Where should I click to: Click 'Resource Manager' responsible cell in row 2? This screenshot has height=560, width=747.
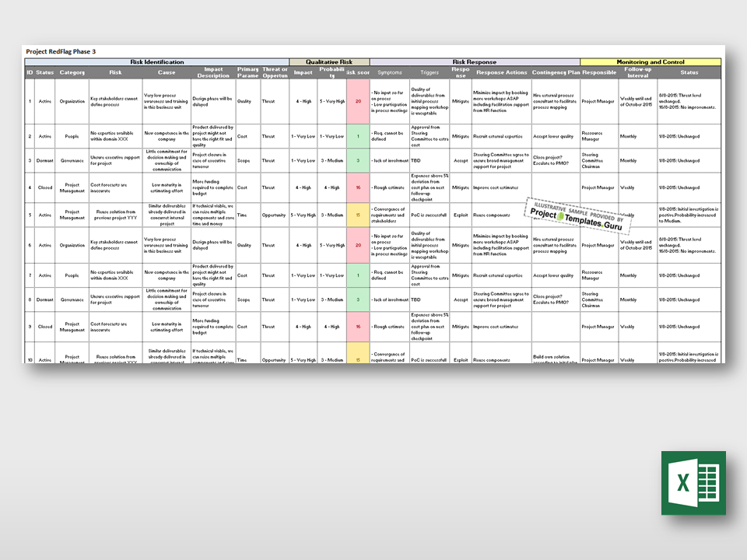click(599, 136)
